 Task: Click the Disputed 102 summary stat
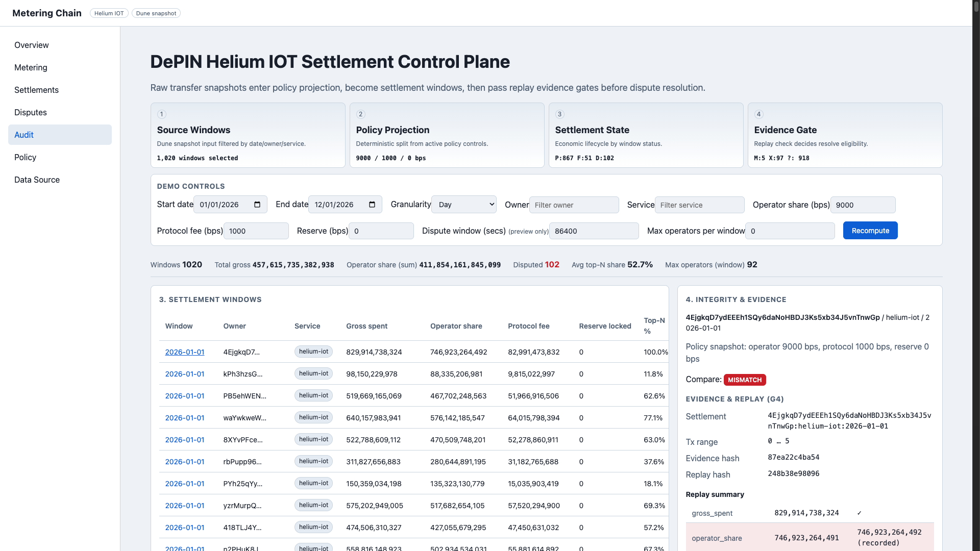click(x=536, y=265)
